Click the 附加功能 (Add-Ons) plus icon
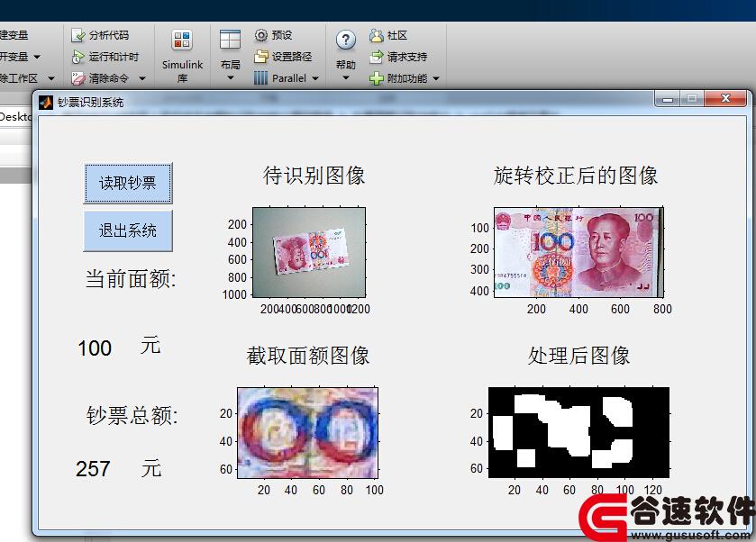The width and height of the screenshot is (756, 542). point(376,78)
